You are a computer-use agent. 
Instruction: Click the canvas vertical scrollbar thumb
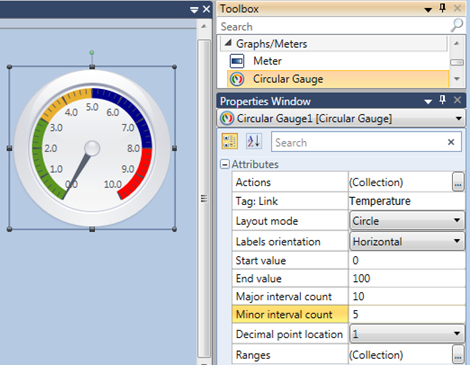click(x=204, y=199)
